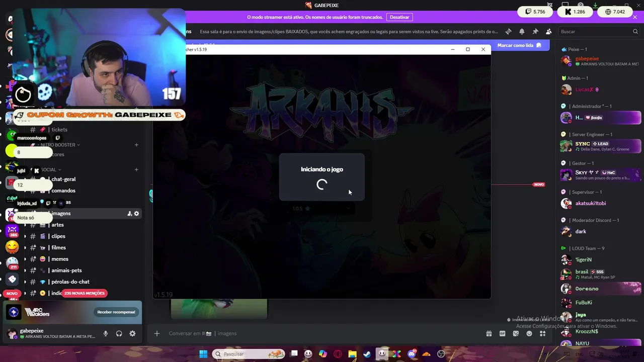Click the taskbar Pesquisar search box
The image size is (644, 362).
point(248,354)
